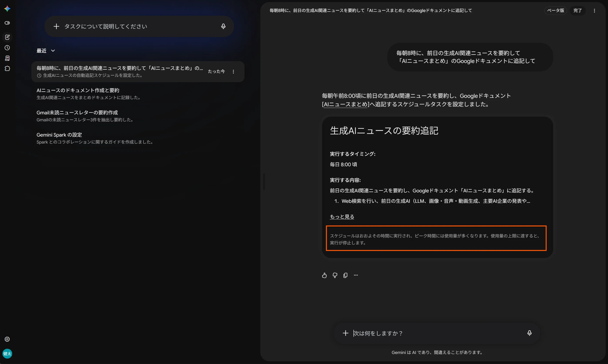Click microphone in task description box
Viewport: 608px width, 364px height.
(223, 26)
